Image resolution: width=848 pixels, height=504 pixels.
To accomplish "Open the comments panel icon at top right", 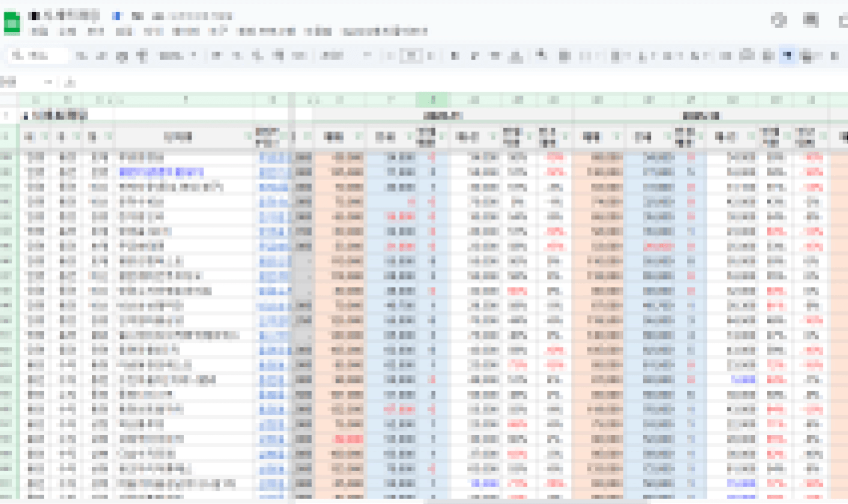I will tap(811, 20).
